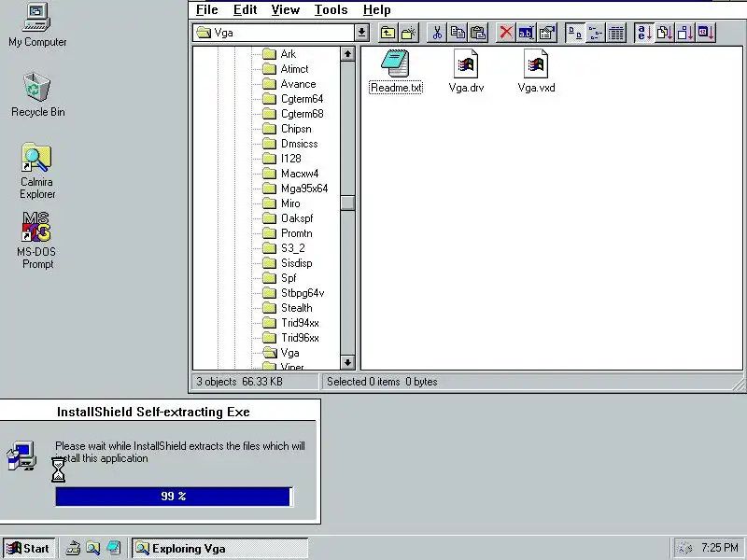Select the Sisdisp folder

[288, 263]
